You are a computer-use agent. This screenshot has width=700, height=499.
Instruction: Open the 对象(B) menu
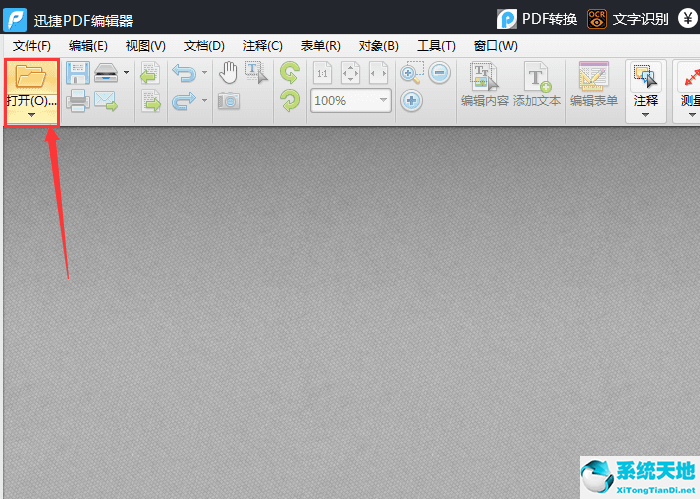coord(379,46)
